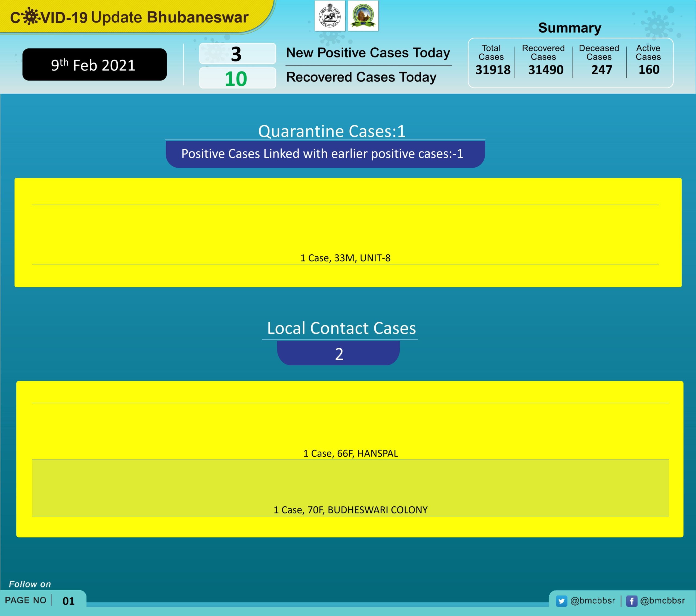Screen dimensions: 696x616
Task: Open the @bmcbbsr Twitter handle link
Action: [592, 600]
